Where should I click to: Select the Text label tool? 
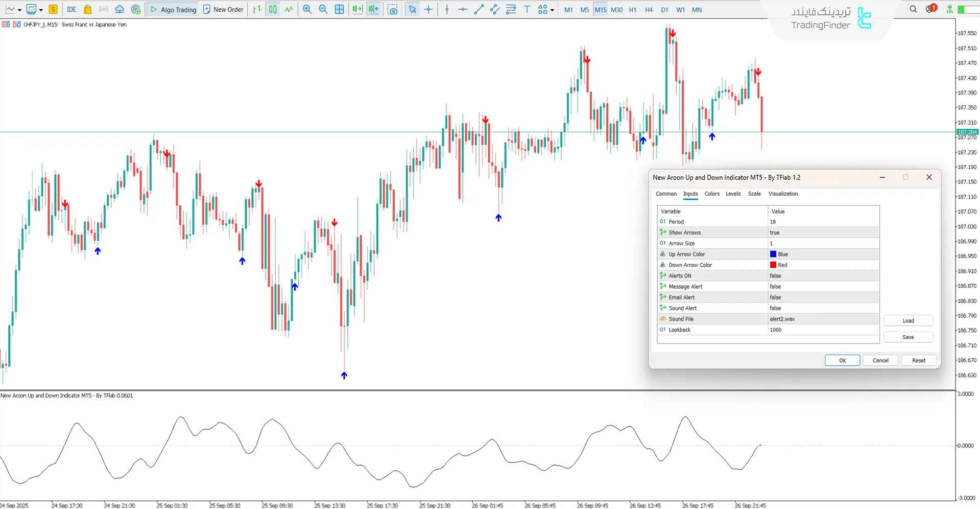pyautogui.click(x=527, y=9)
